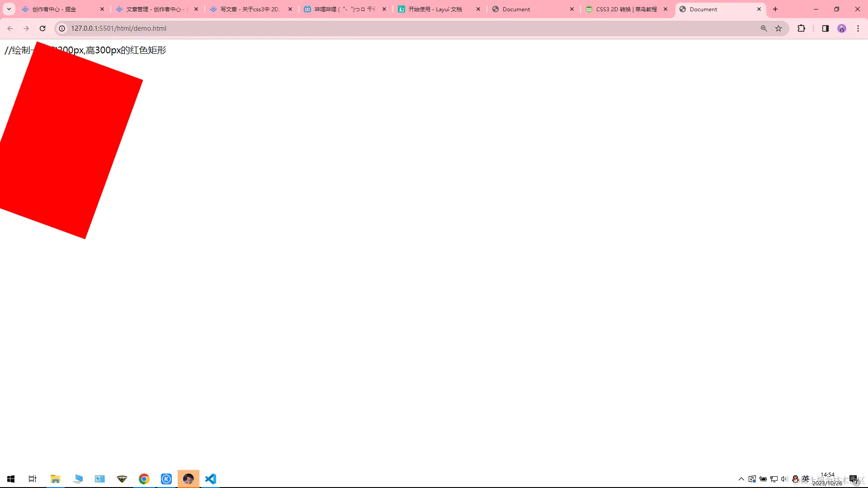Viewport: 868px width, 488px height.
Task: Open Google Chrome taskbar icon
Action: 144,479
